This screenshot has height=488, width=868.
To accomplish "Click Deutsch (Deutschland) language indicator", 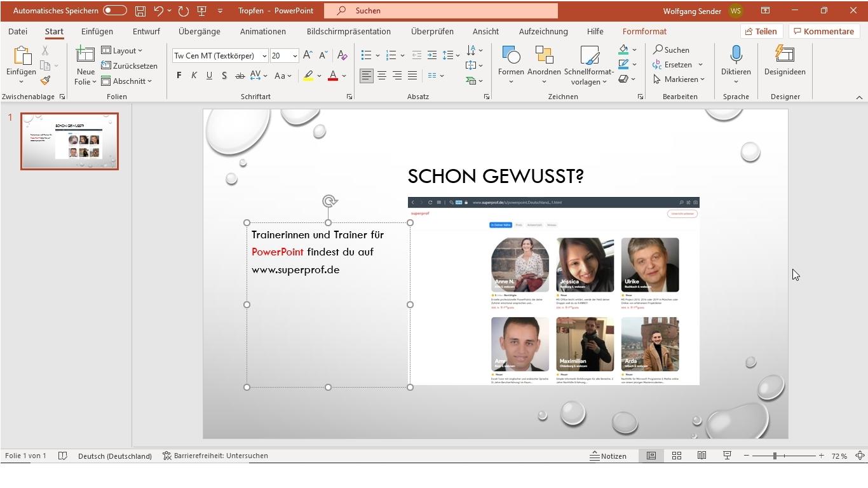I will 115,456.
